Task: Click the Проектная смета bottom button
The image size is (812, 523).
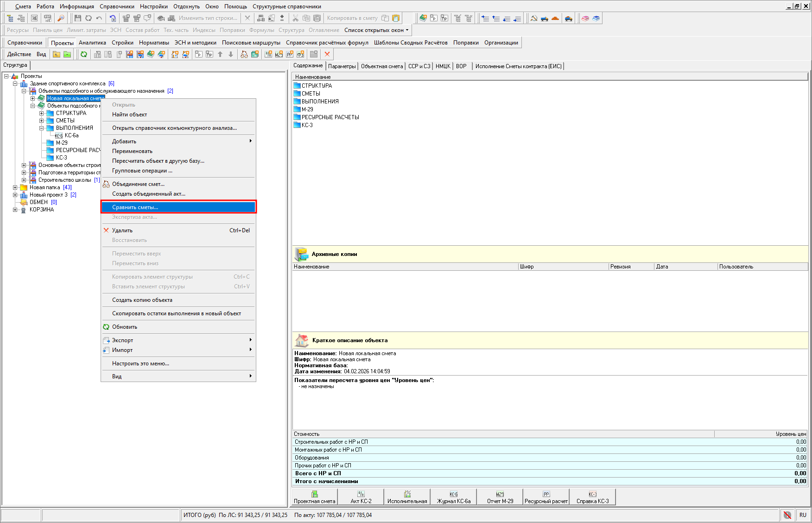Action: pyautogui.click(x=314, y=497)
